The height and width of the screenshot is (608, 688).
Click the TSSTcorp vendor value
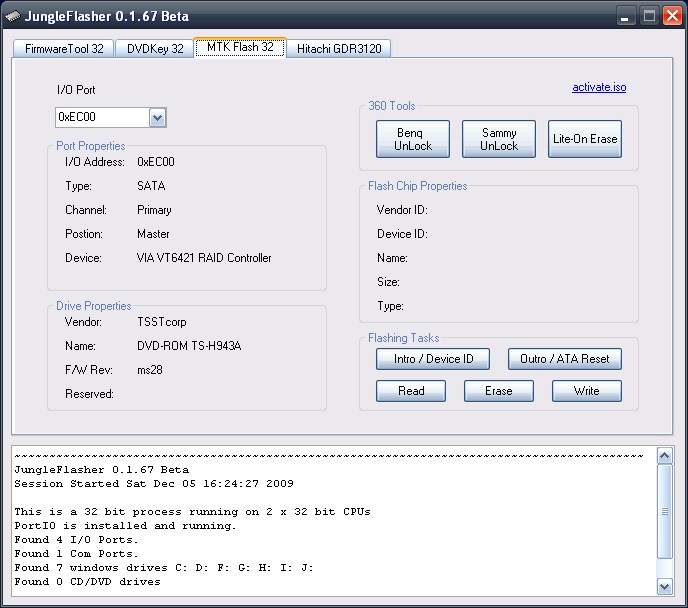tap(161, 322)
